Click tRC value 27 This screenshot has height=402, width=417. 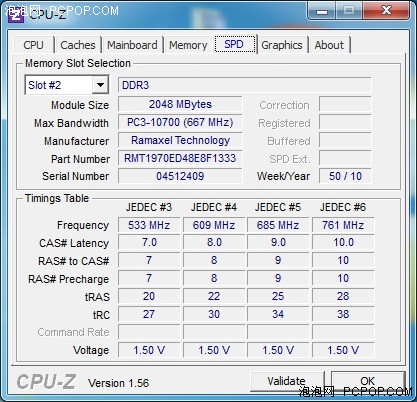pos(149,314)
